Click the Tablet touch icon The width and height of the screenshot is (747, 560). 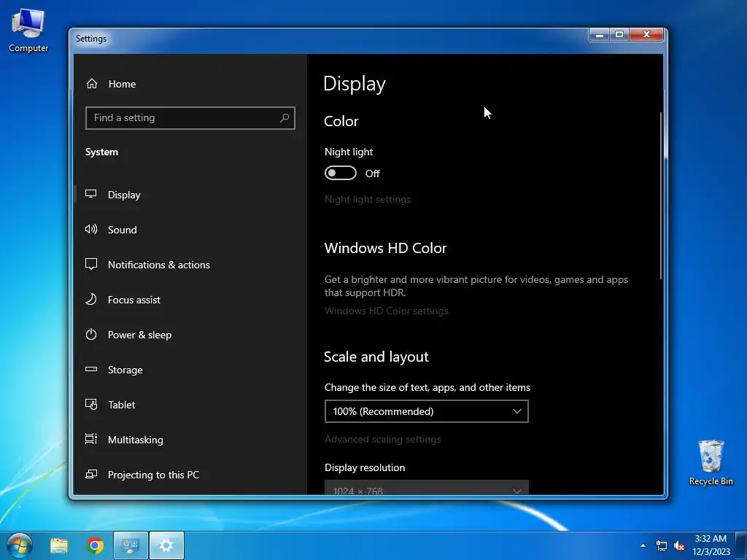coord(91,404)
